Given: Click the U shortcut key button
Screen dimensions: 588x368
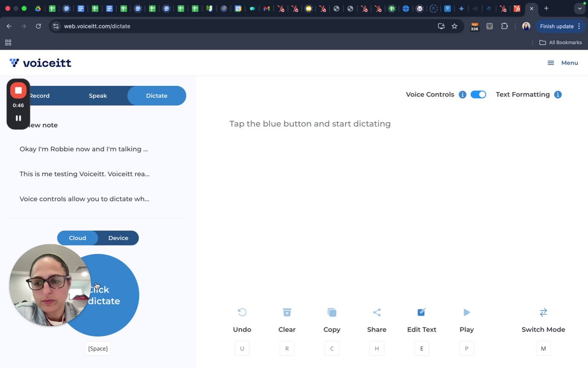Looking at the screenshot, I should point(242,348).
